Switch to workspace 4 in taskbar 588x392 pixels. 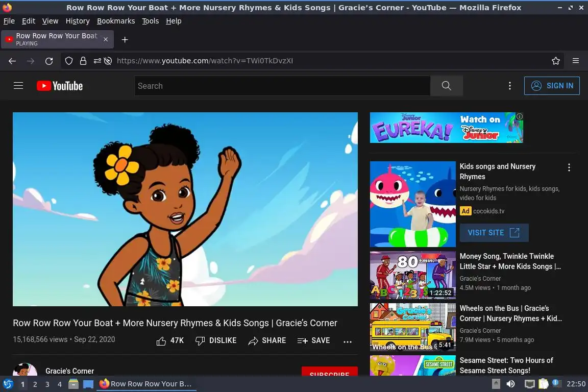60,384
